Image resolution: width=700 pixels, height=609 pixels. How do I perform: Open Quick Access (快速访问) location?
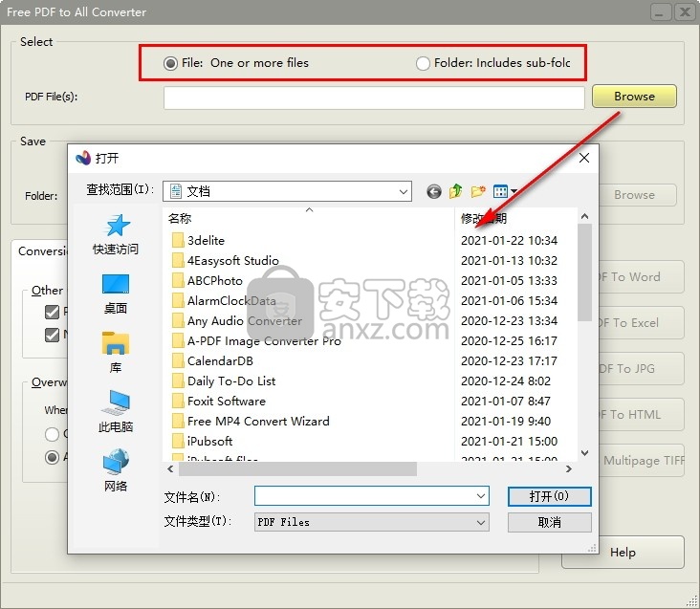(x=116, y=234)
